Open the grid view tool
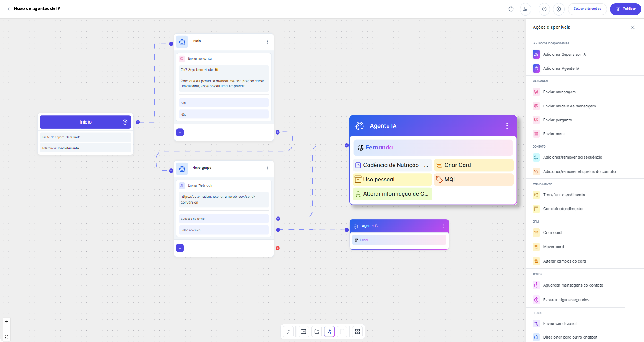The height and width of the screenshot is (342, 644). pos(357,332)
